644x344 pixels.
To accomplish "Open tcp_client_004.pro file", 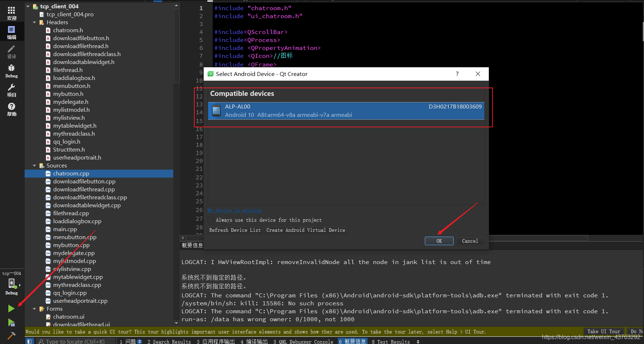I will 70,14.
